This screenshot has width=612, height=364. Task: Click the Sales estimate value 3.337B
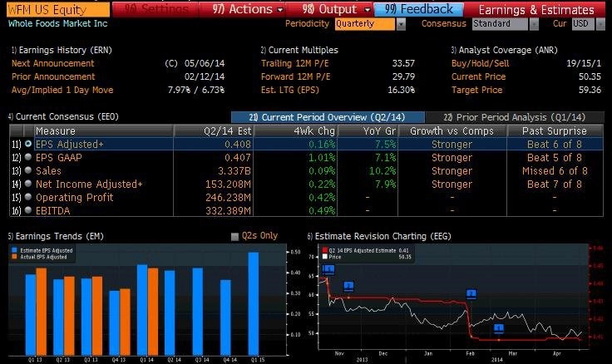tap(234, 171)
